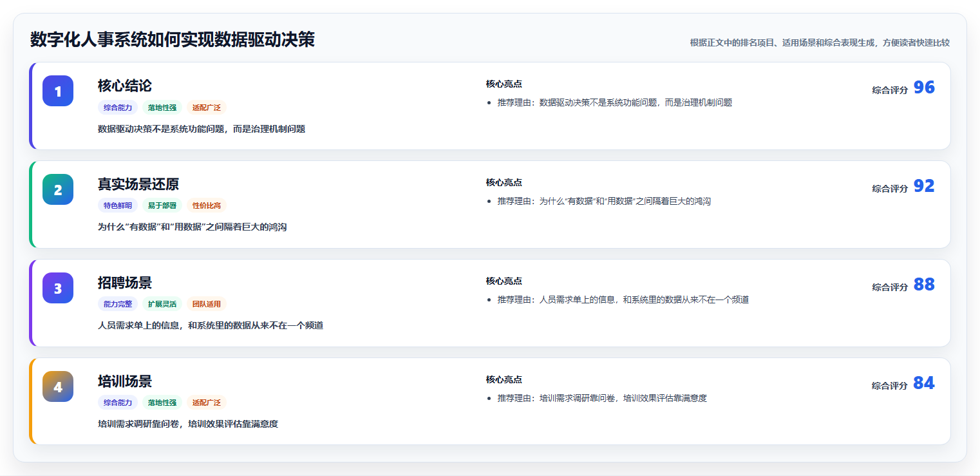Choose the 能力完整 tag
This screenshot has height=476, width=980.
click(x=118, y=304)
